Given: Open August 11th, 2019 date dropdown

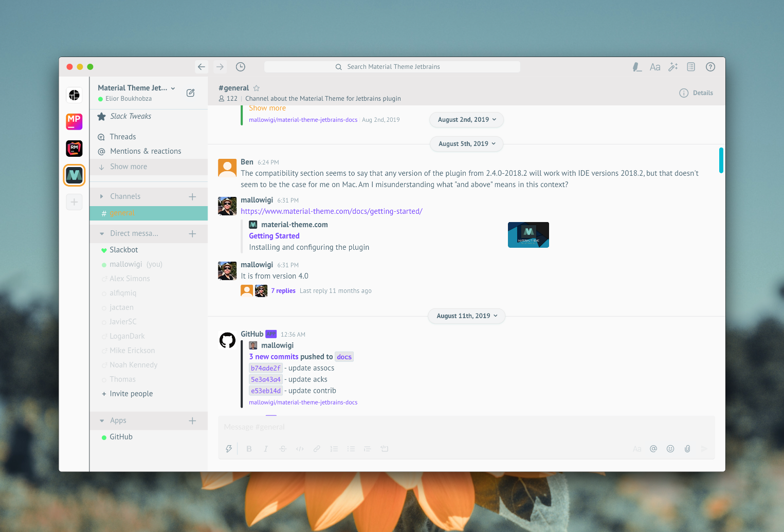Looking at the screenshot, I should (x=466, y=316).
